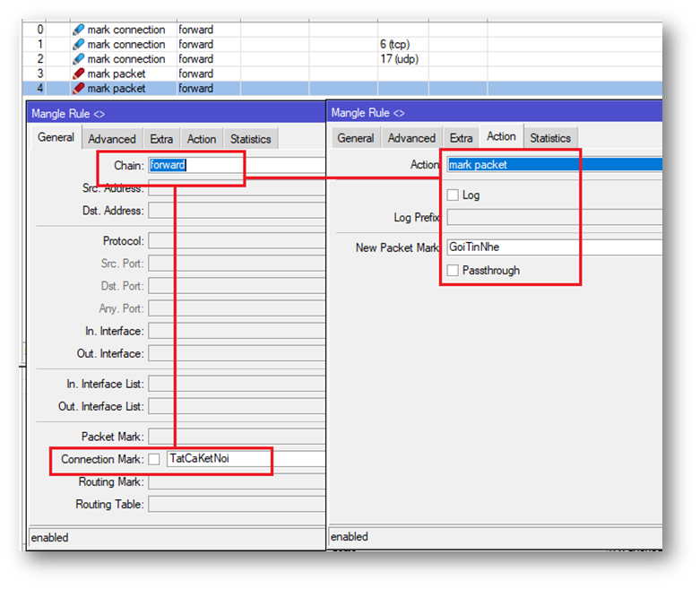Toggle the Connection Mark invert checkbox
The height and width of the screenshot is (589, 700).
(x=154, y=459)
